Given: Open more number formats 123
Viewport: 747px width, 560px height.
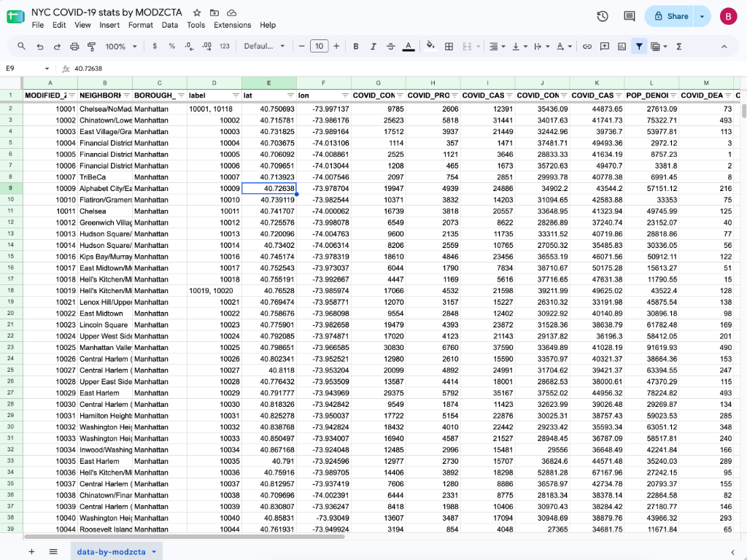Looking at the screenshot, I should pos(225,46).
